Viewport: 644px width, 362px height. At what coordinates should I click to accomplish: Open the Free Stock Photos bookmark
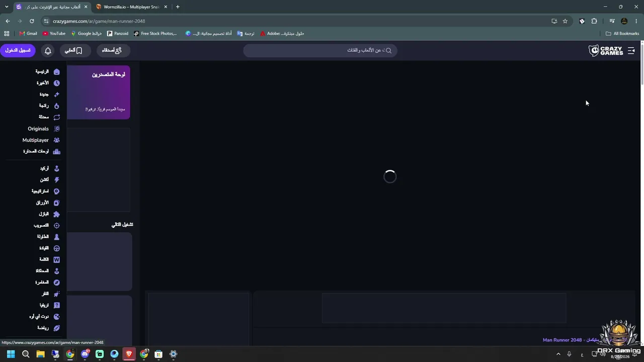click(155, 34)
